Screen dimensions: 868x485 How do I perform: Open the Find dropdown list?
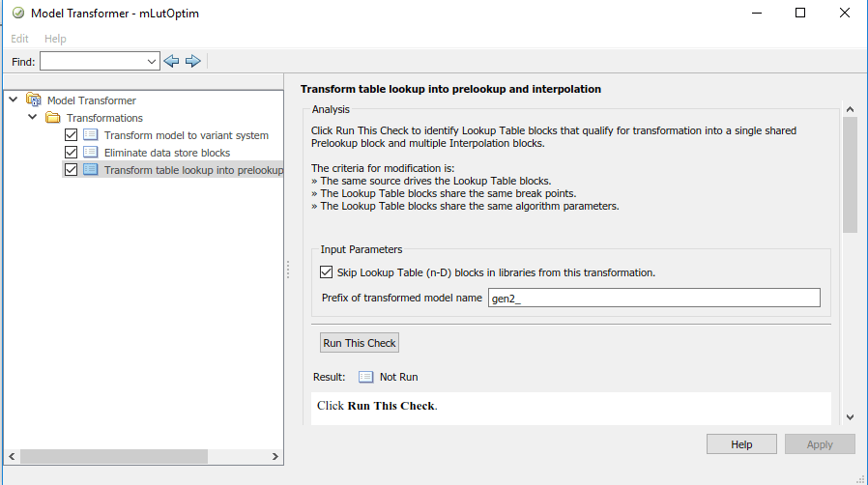click(x=151, y=61)
